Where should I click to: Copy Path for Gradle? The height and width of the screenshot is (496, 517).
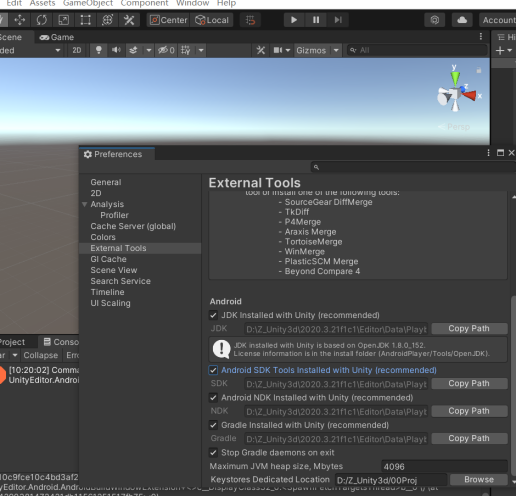coord(469,438)
